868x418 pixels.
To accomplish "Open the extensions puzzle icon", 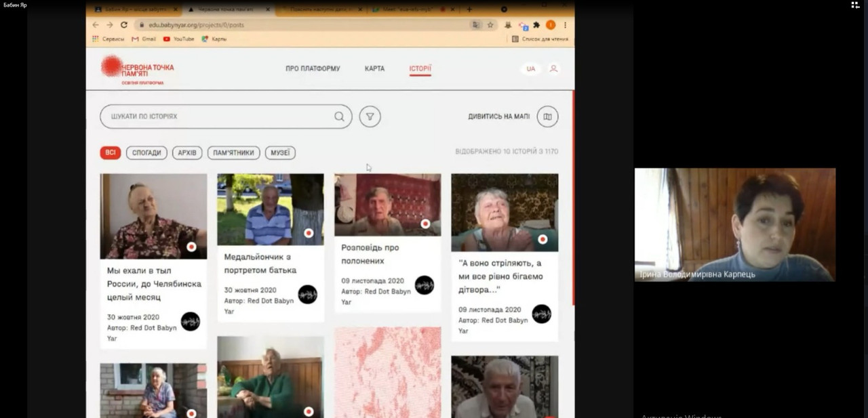I will click(536, 25).
